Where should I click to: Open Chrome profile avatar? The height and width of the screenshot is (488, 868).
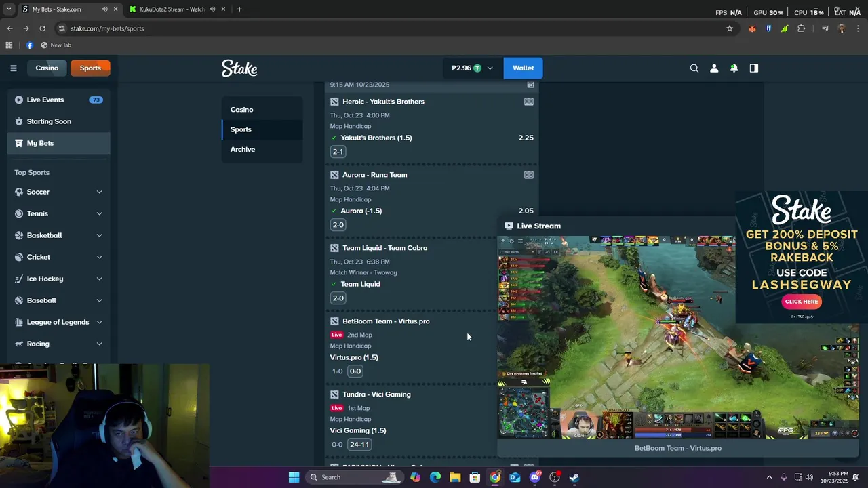point(842,28)
